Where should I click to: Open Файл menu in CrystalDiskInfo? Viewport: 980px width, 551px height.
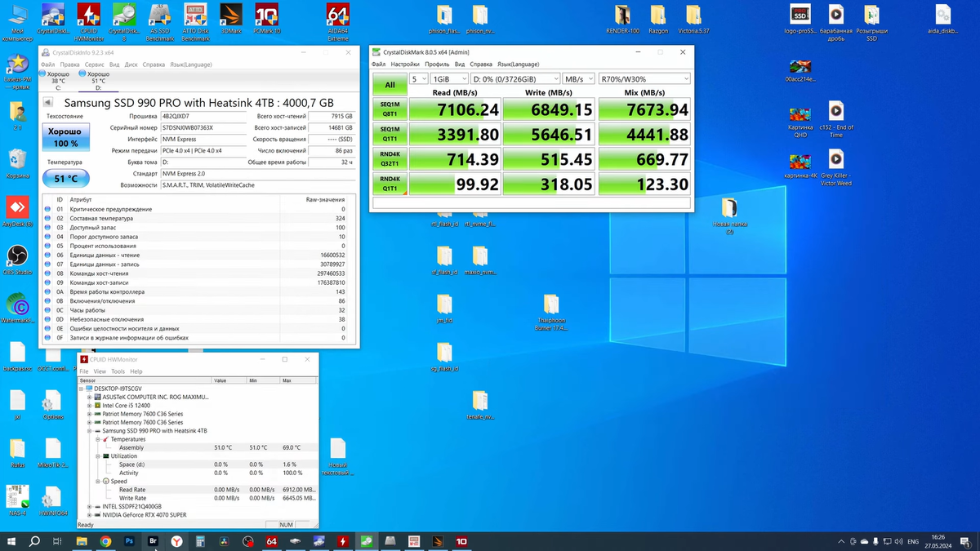click(48, 64)
